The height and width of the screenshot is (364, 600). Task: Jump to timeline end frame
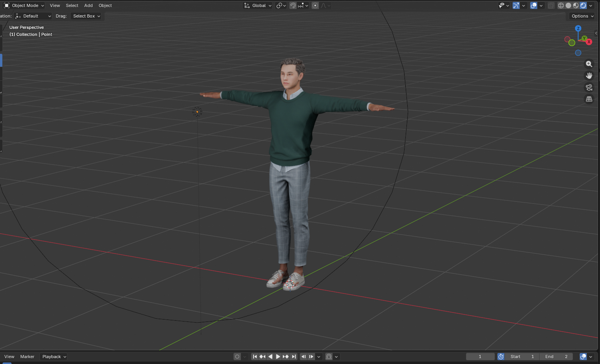294,356
